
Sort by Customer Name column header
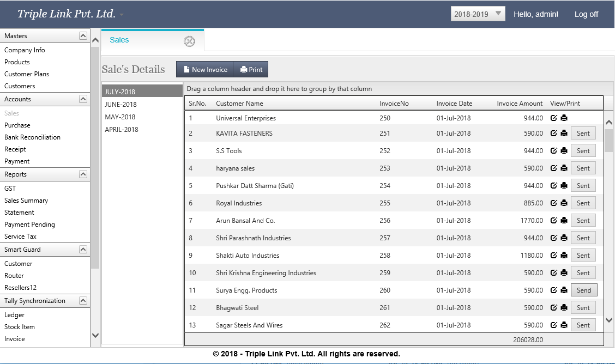(x=240, y=104)
